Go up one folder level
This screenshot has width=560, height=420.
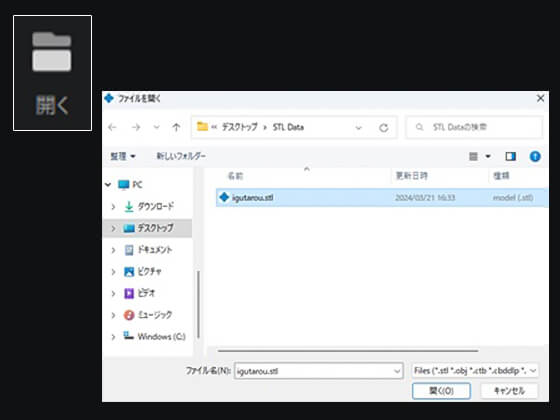tap(176, 127)
